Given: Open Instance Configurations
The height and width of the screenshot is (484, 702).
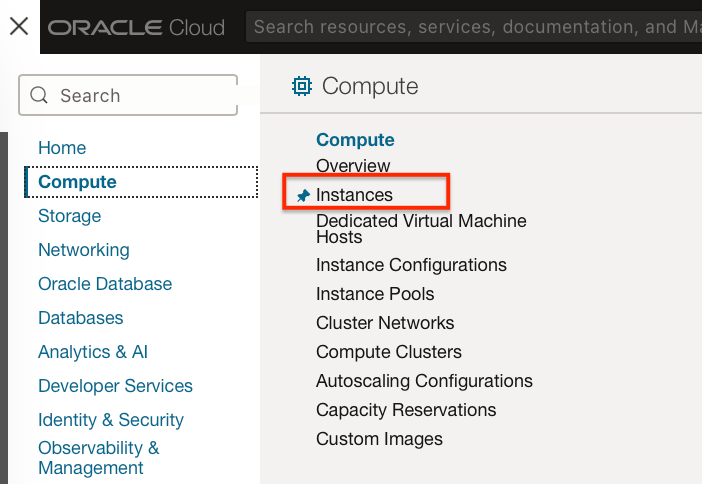Looking at the screenshot, I should coord(411,265).
